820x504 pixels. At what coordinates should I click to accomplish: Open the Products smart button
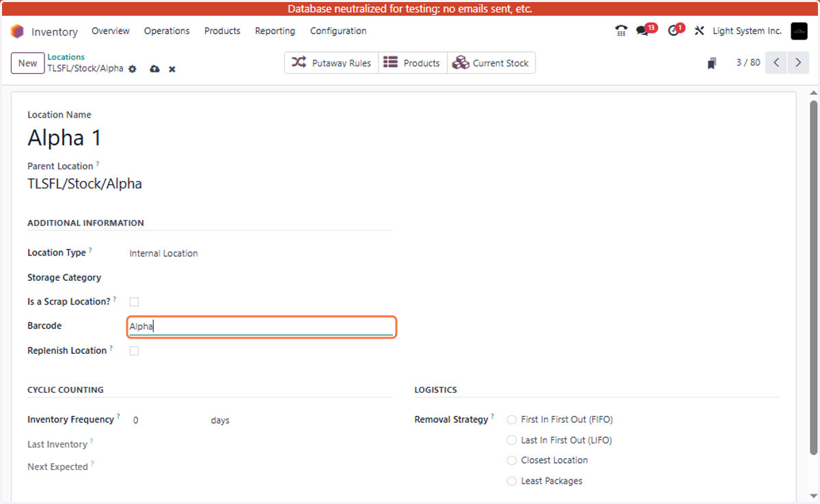click(x=412, y=63)
